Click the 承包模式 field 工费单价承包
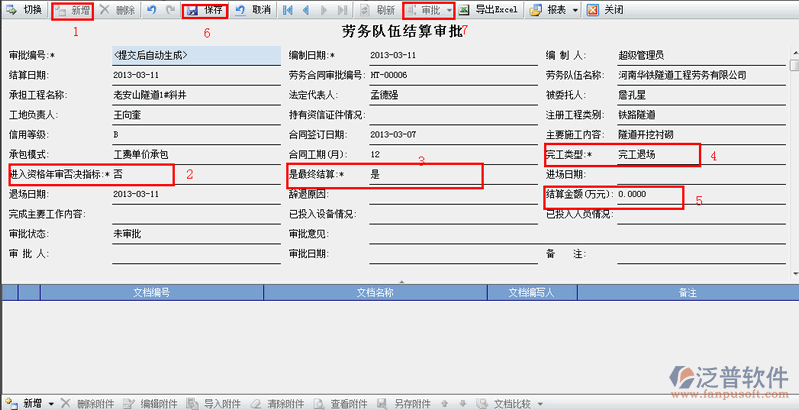 196,155
